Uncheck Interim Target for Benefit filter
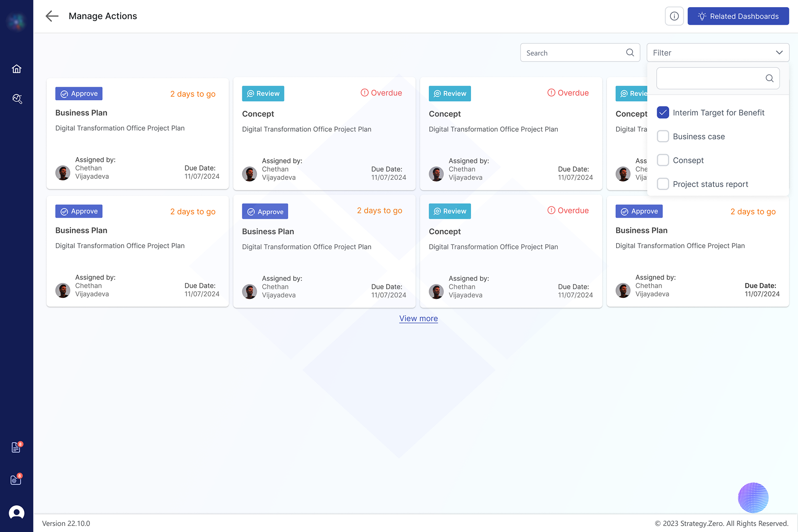The height and width of the screenshot is (532, 798). pyautogui.click(x=662, y=112)
